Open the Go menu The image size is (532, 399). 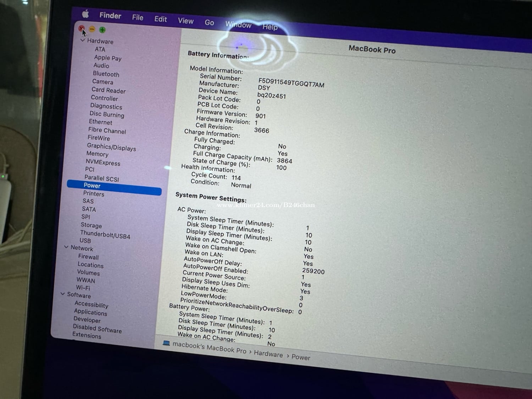pyautogui.click(x=209, y=23)
